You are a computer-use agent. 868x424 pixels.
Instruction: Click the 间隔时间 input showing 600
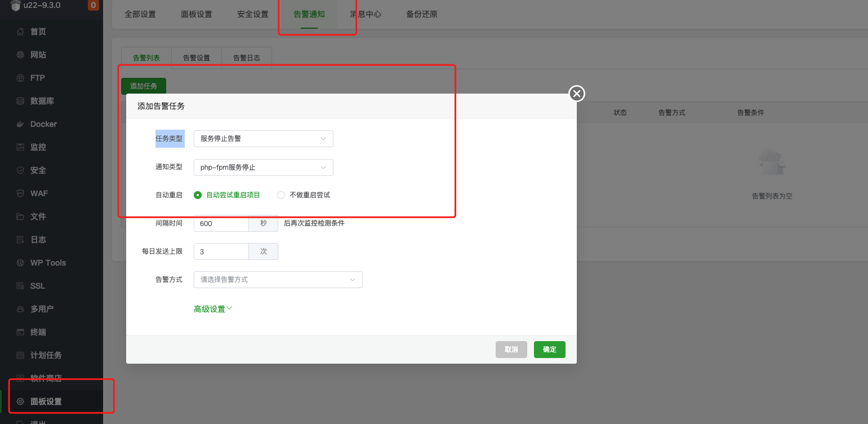(x=221, y=223)
